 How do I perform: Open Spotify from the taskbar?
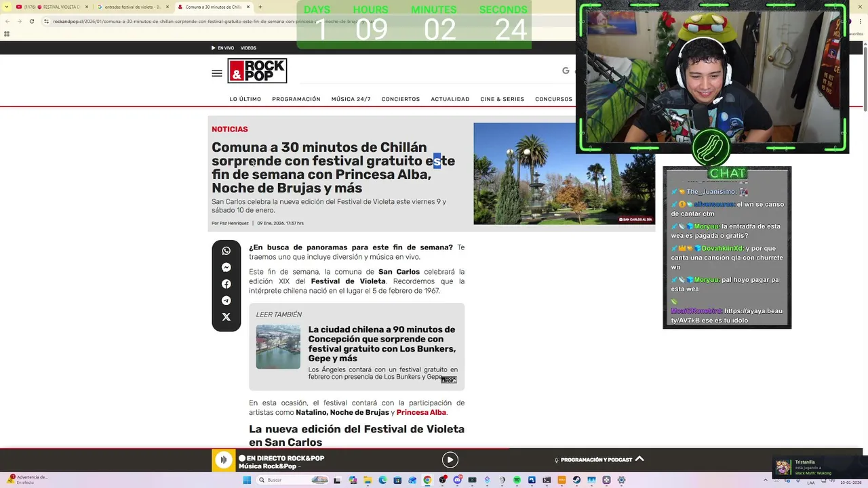[x=517, y=480]
